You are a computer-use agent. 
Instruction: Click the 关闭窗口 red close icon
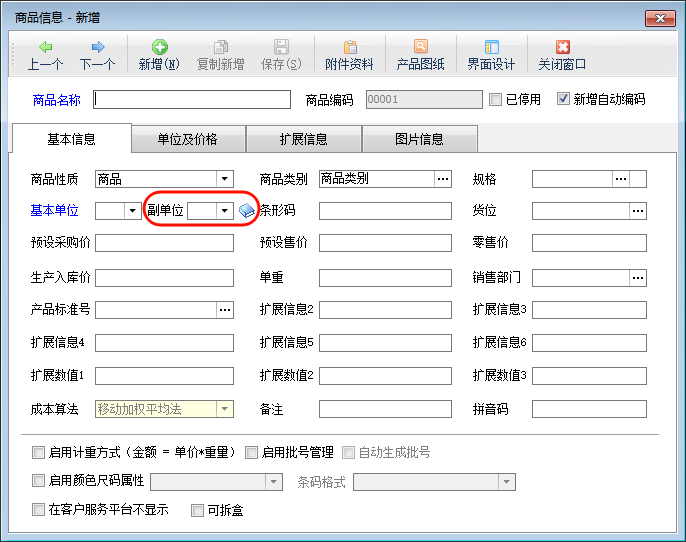[562, 47]
